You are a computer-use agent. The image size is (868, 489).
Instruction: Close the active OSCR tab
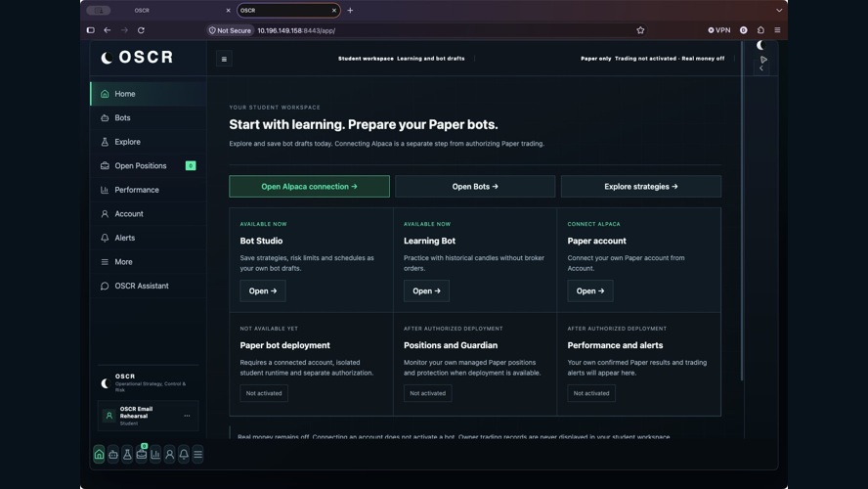point(334,11)
